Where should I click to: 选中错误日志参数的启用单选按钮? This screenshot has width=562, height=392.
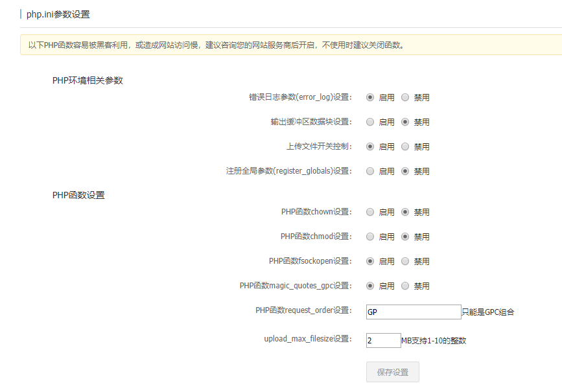point(370,97)
